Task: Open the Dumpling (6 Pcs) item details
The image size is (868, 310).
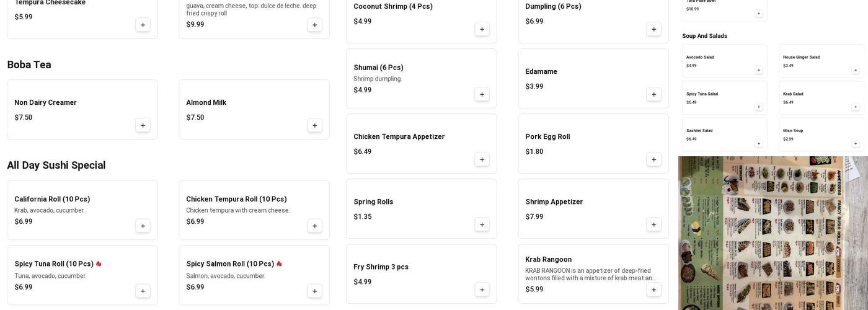Action: click(x=553, y=7)
